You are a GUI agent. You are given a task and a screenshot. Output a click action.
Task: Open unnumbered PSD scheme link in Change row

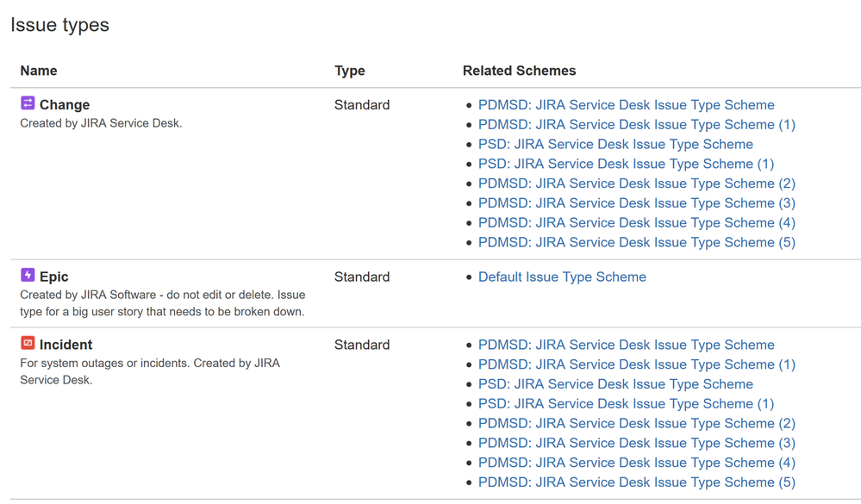pos(615,144)
